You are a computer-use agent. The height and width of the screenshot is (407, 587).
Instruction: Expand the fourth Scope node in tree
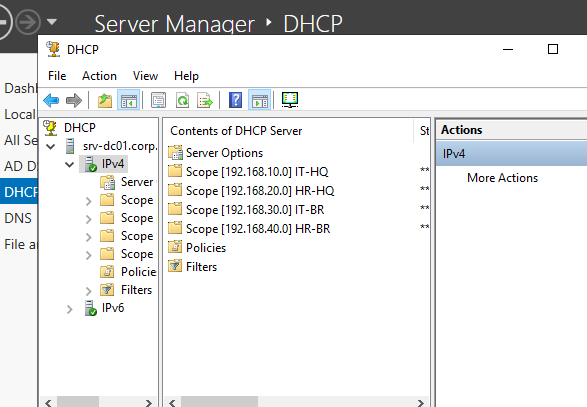point(88,255)
